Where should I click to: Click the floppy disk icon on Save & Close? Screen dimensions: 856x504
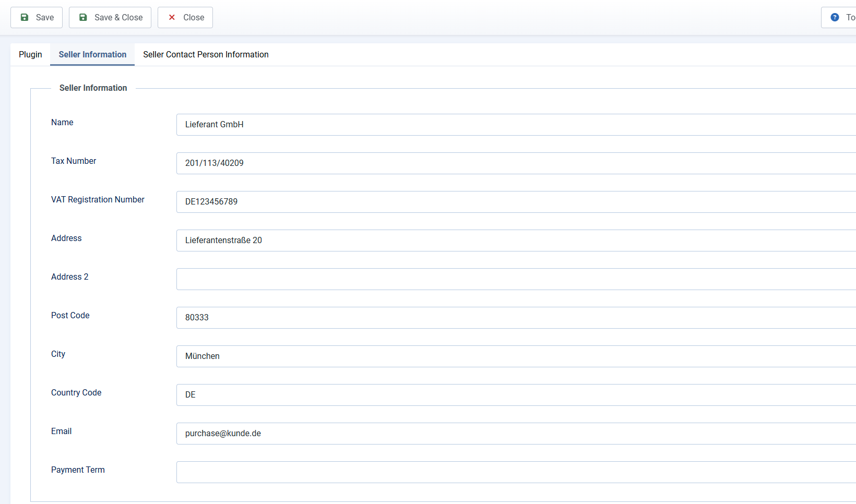coord(83,17)
